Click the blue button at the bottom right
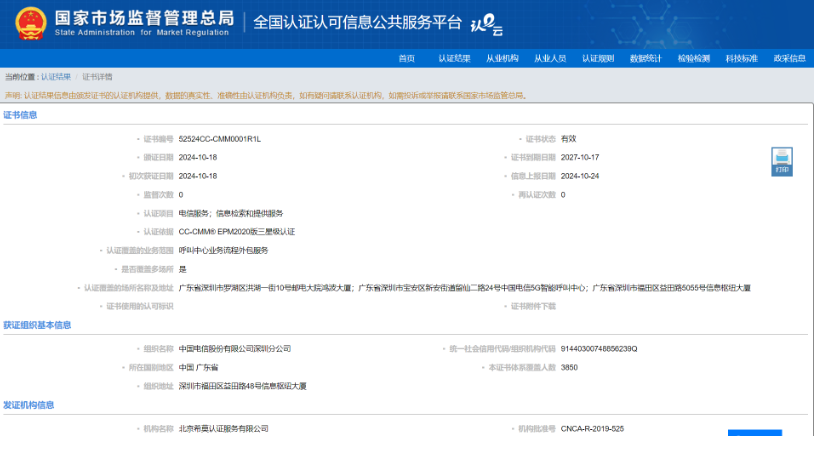The width and height of the screenshot is (814, 455). [x=755, y=433]
